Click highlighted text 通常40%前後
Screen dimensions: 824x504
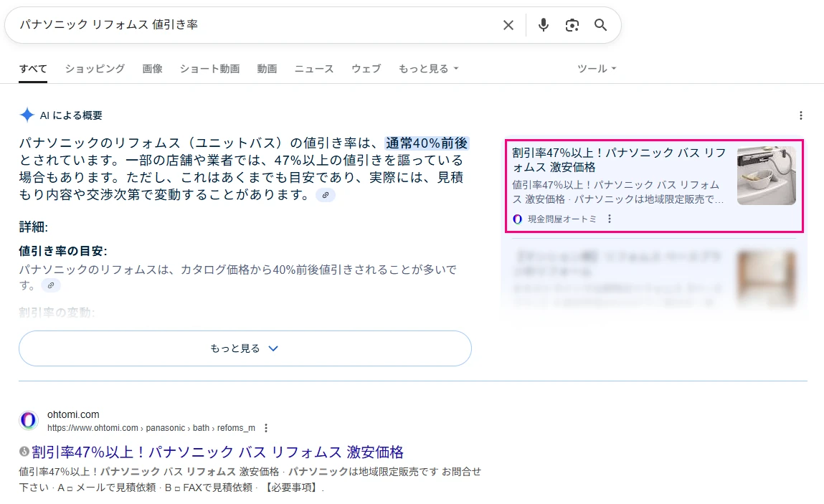(x=427, y=143)
